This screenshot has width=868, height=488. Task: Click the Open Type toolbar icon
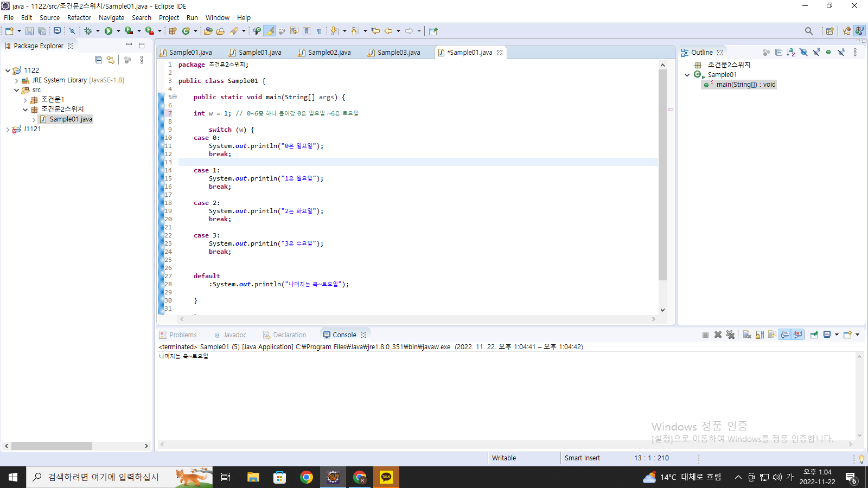click(x=208, y=31)
